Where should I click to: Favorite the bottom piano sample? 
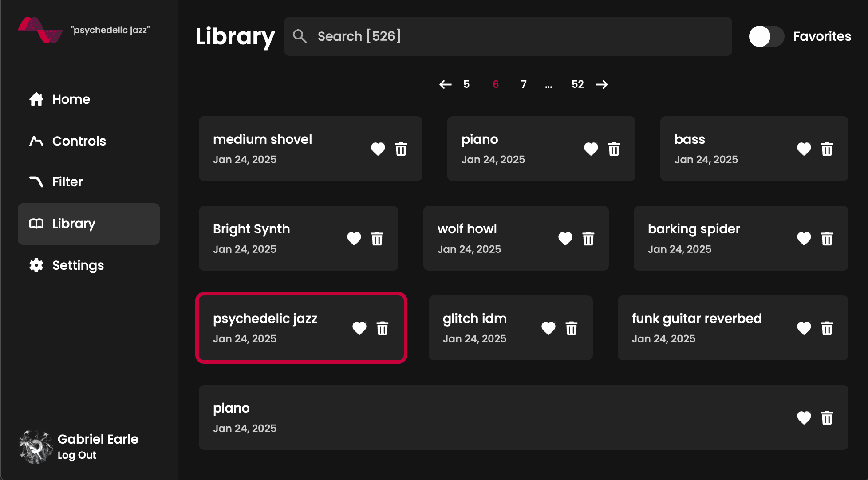point(804,417)
